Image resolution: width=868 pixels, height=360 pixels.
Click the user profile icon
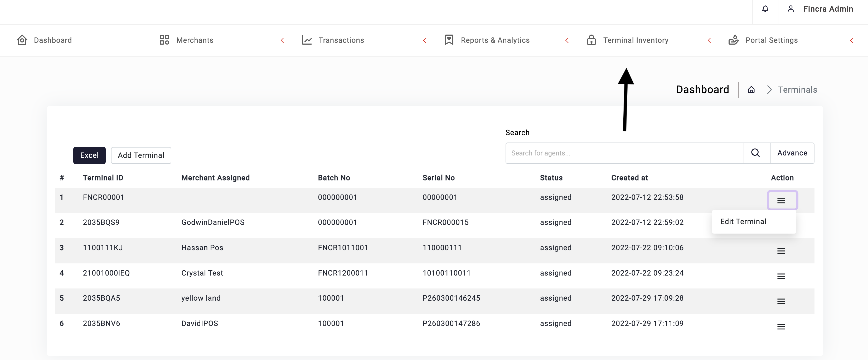coord(791,9)
